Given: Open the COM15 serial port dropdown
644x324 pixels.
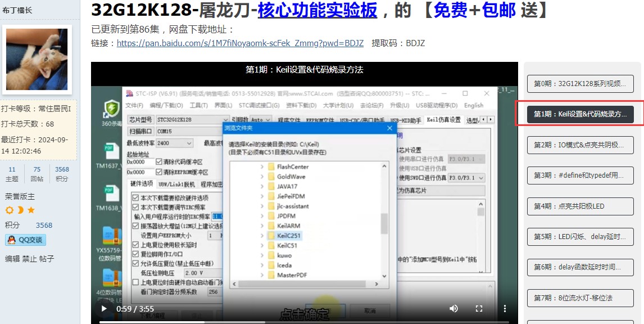Looking at the screenshot, I should pyautogui.click(x=191, y=132).
